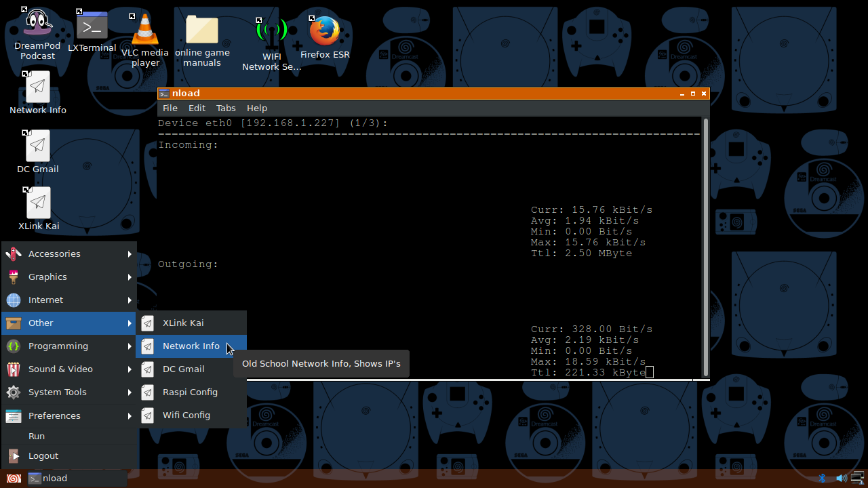Maximize the nload window
868x488 pixels.
tap(693, 94)
